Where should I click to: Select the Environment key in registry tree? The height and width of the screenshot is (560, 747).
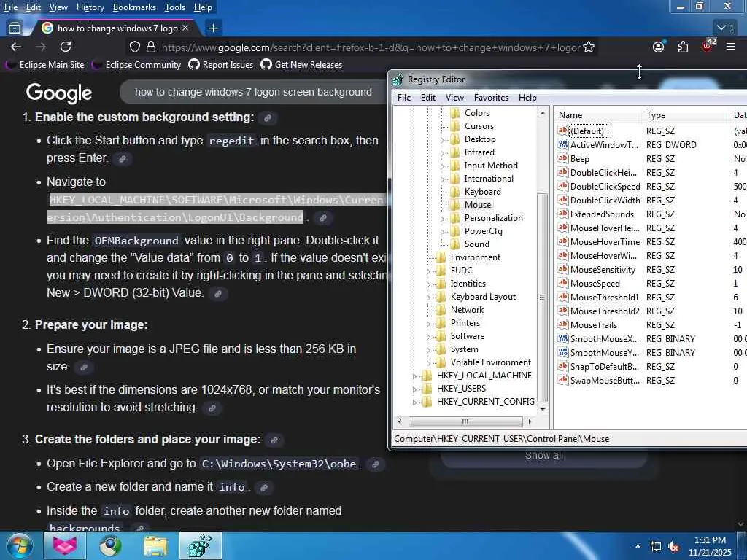(x=476, y=257)
